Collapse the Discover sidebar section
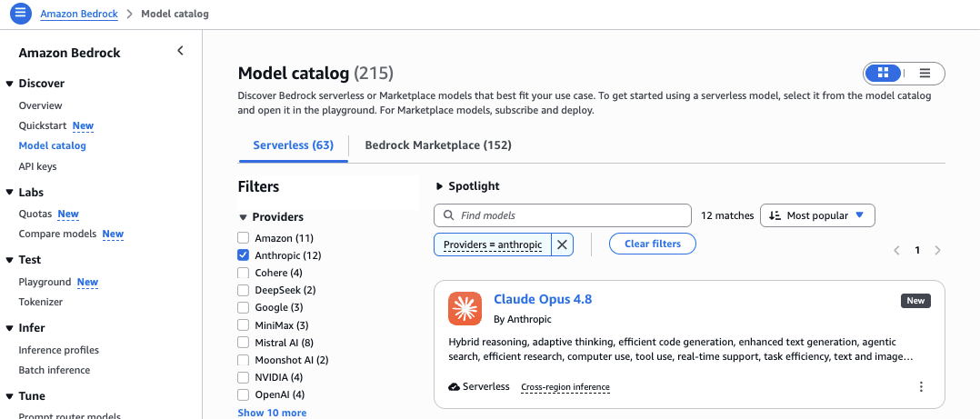The width and height of the screenshot is (980, 419). tap(10, 84)
